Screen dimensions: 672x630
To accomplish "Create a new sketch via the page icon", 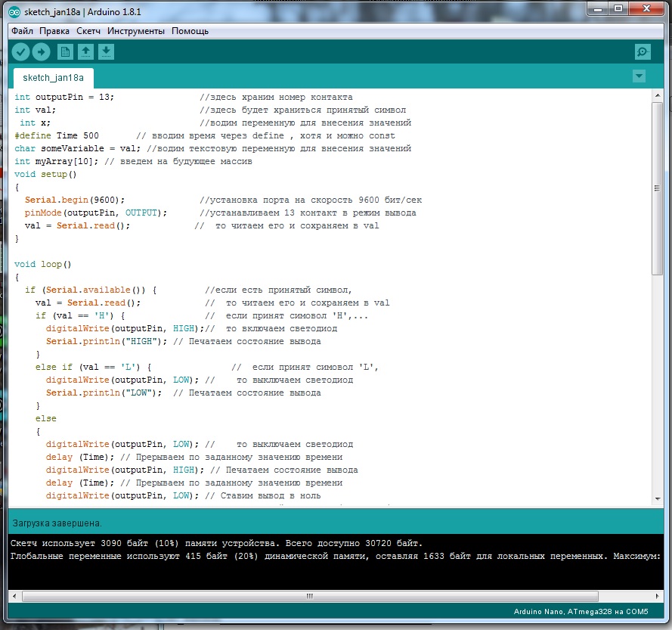I will point(65,52).
